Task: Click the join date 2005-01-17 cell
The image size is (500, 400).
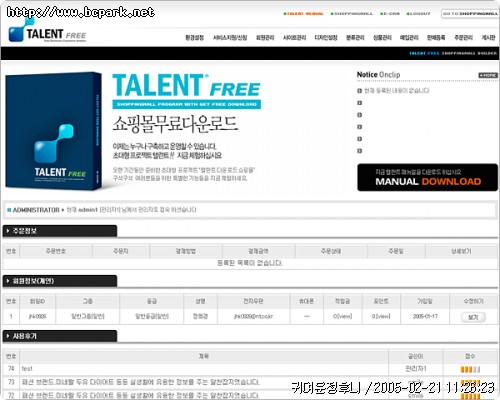Action: (x=425, y=316)
